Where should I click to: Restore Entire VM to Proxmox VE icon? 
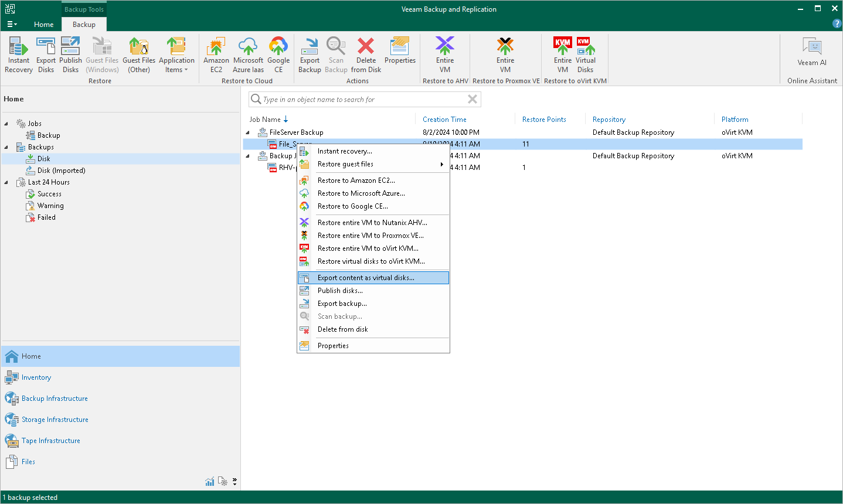tap(505, 55)
